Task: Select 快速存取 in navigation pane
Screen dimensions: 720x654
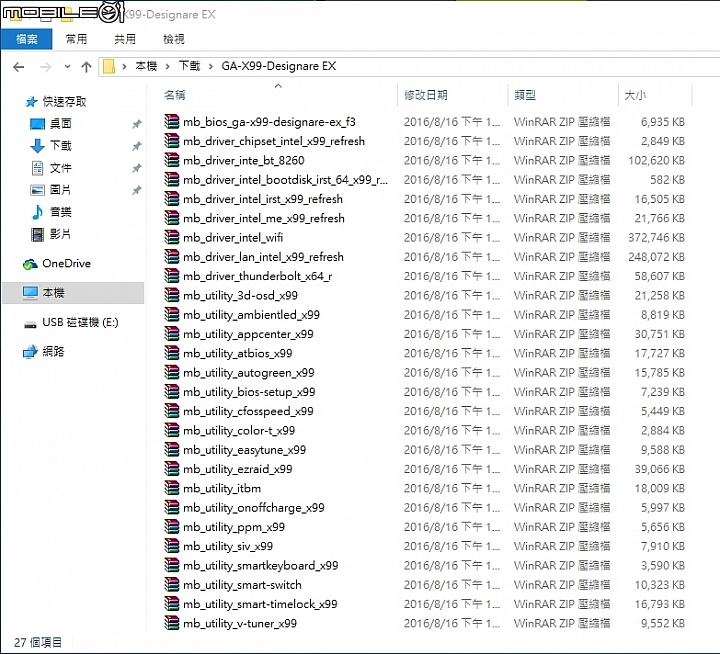Action: [x=64, y=101]
